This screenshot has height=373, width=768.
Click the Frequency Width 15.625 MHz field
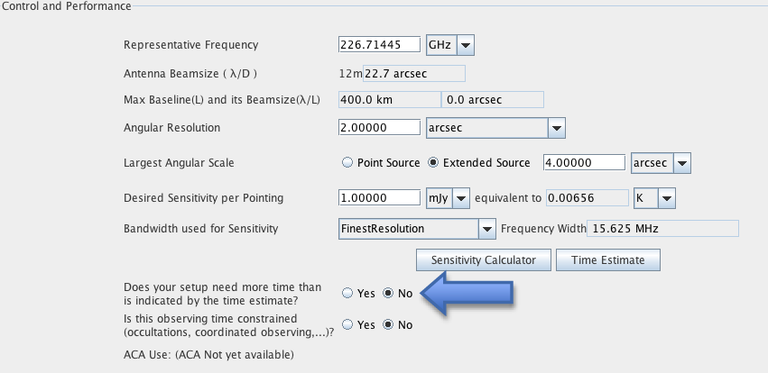pyautogui.click(x=663, y=229)
